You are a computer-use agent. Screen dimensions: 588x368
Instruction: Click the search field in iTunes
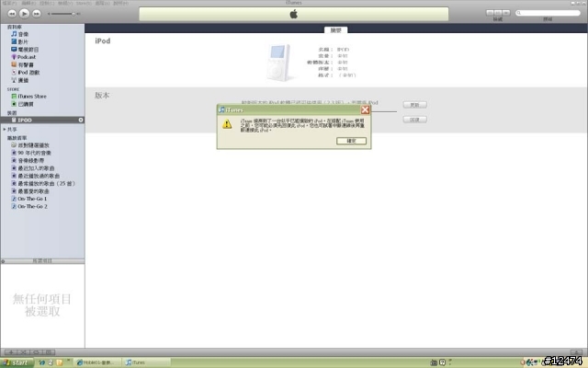coord(548,13)
